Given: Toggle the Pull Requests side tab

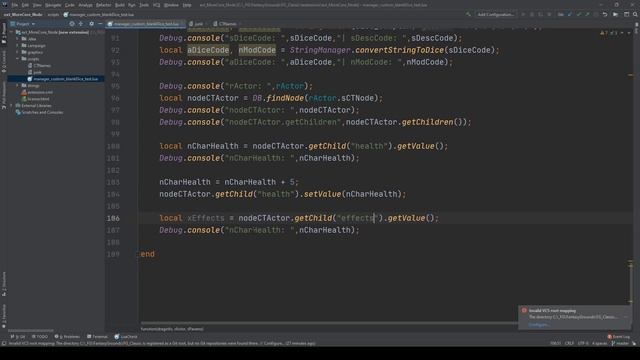Looking at the screenshot, I should [4, 95].
